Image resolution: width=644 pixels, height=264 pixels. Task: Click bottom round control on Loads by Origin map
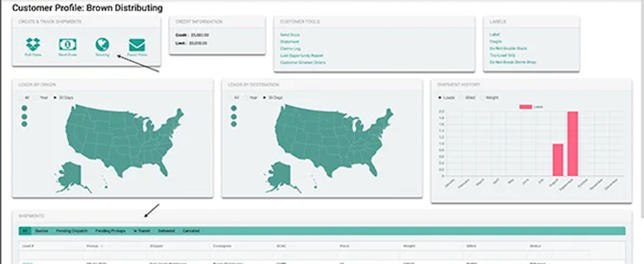24,124
